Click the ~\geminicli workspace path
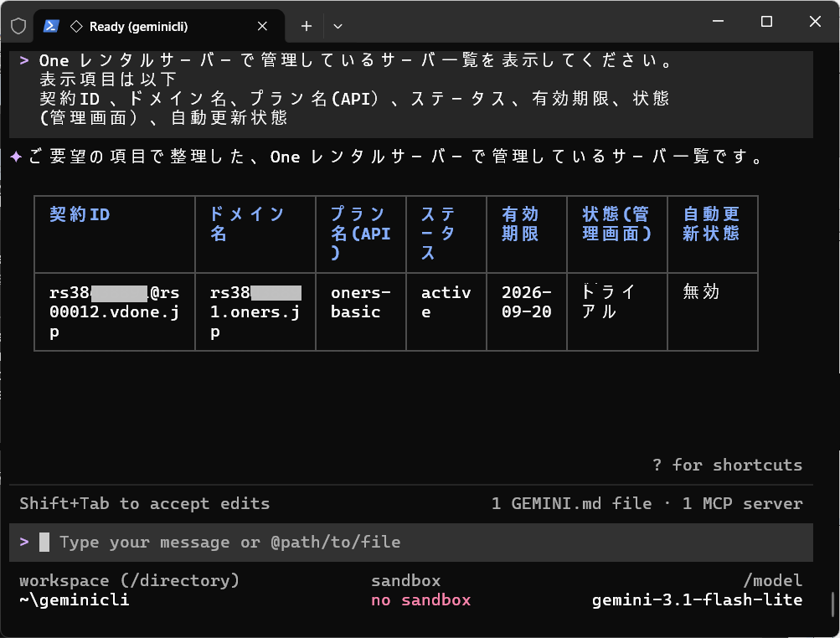Screen dimensions: 840x638 (x=75, y=600)
